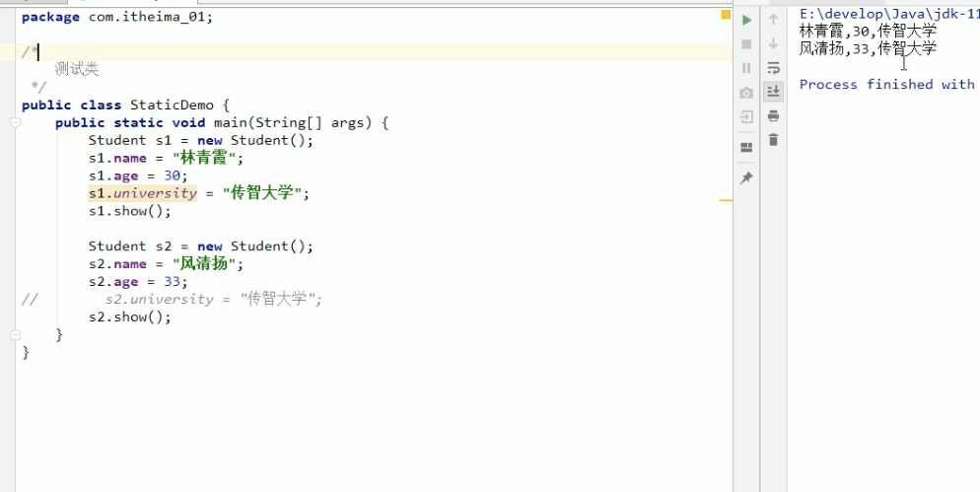This screenshot has width=980, height=492.
Task: Click the s2.show() call
Action: [x=129, y=317]
